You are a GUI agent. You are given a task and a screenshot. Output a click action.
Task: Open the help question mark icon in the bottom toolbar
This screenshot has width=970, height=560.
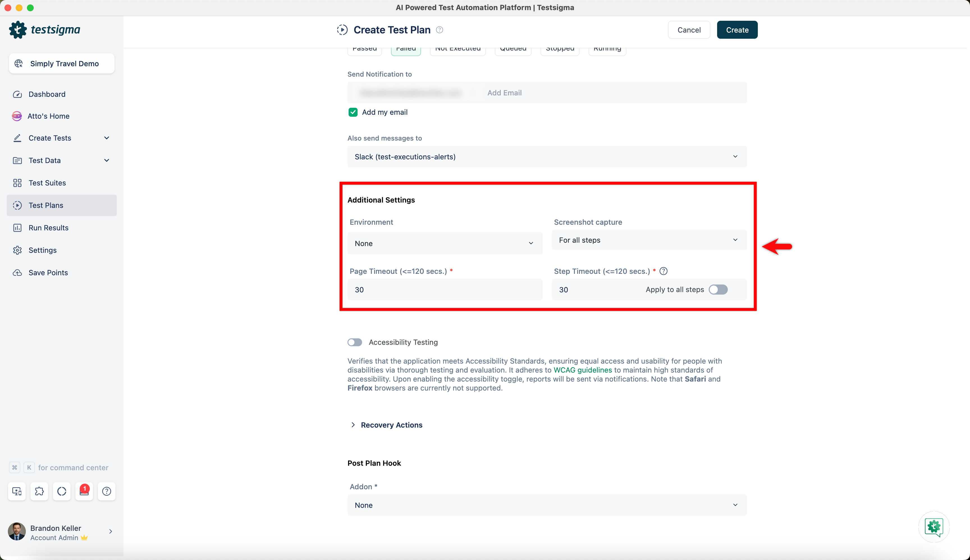coord(107,491)
